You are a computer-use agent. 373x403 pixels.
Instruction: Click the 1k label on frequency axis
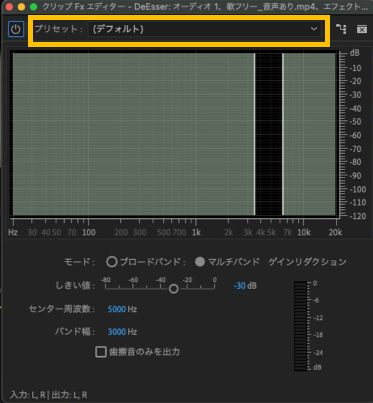point(196,232)
